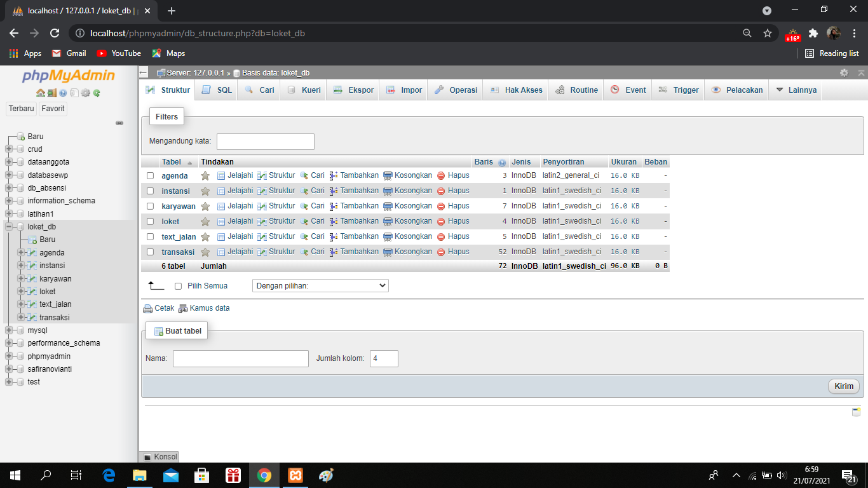The image size is (868, 488).
Task: Click the panel settings wrench in navigation sidebar
Action: [x=119, y=123]
